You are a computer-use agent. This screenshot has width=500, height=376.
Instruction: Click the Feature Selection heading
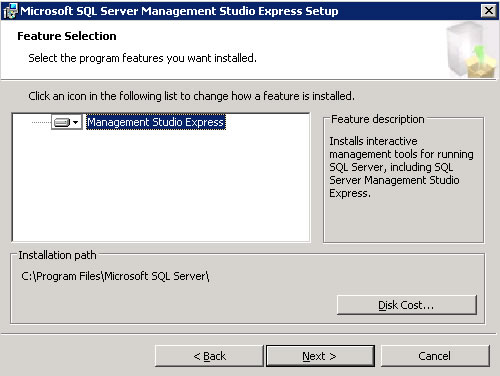coord(67,36)
